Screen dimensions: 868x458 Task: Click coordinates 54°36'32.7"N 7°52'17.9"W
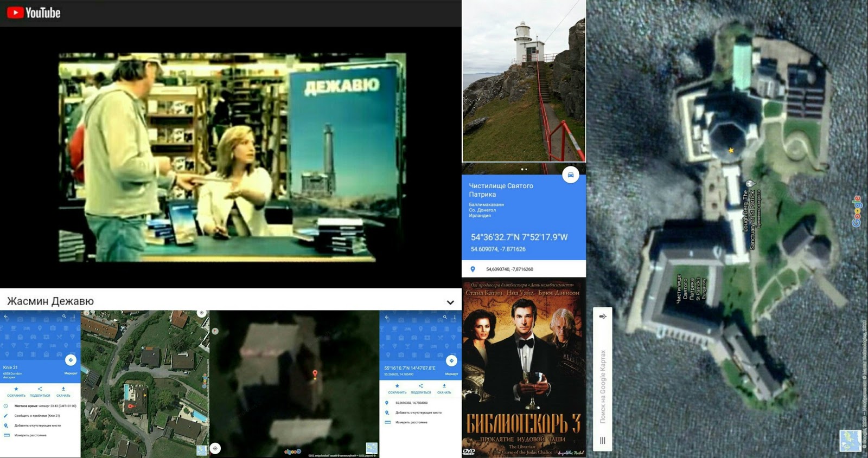(519, 237)
